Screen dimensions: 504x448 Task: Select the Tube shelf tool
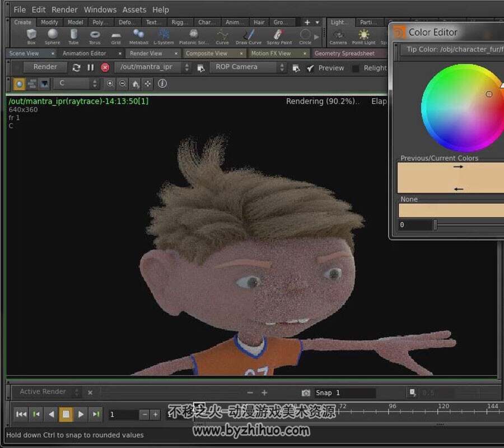pyautogui.click(x=73, y=36)
